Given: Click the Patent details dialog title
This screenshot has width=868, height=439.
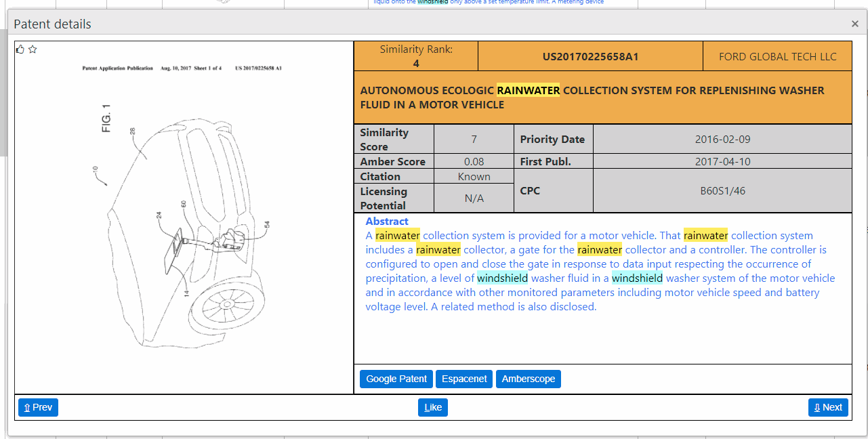Looking at the screenshot, I should click(52, 24).
